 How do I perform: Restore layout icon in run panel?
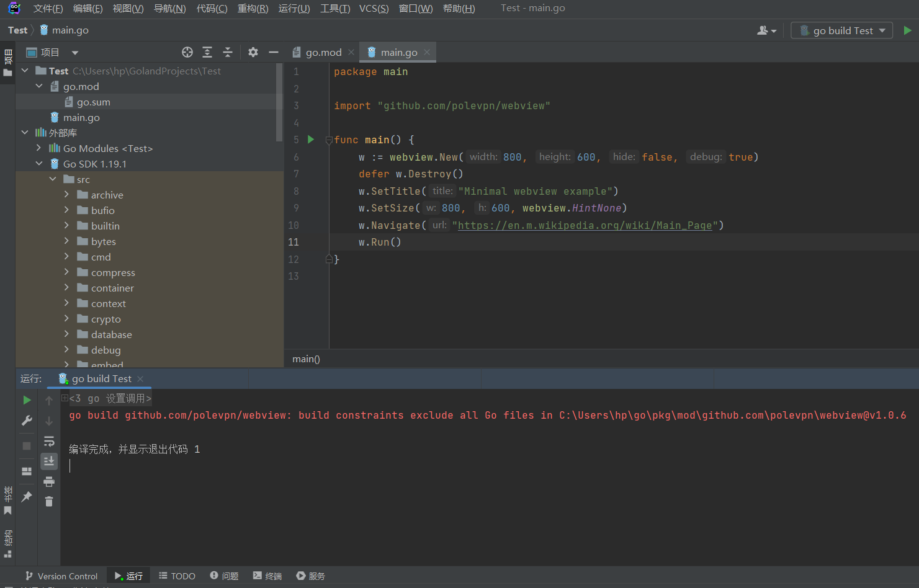pyautogui.click(x=27, y=471)
